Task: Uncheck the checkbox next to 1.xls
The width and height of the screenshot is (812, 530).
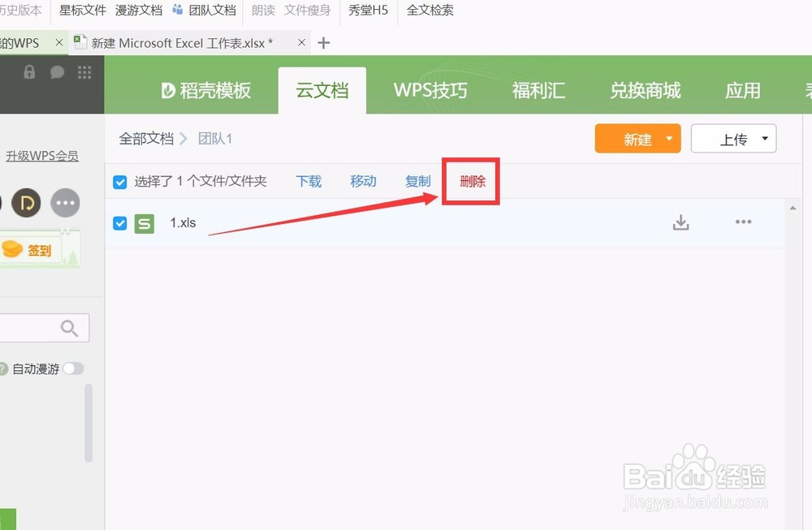Action: pos(119,222)
